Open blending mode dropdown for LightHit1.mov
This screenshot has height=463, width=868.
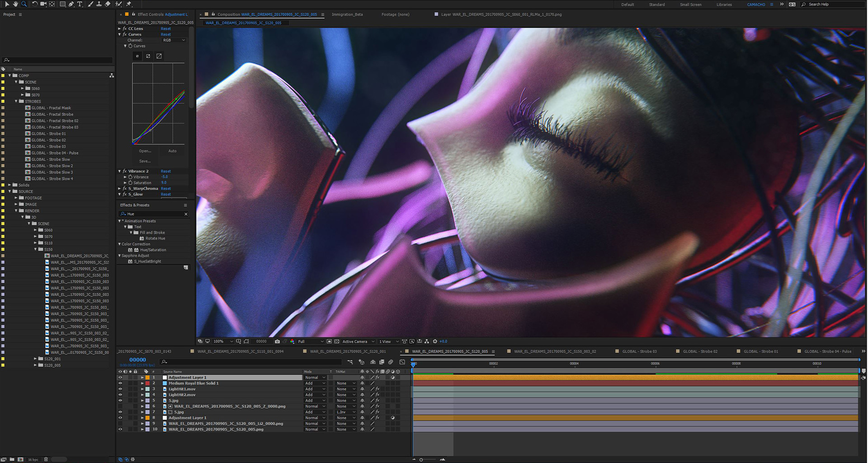[315, 389]
